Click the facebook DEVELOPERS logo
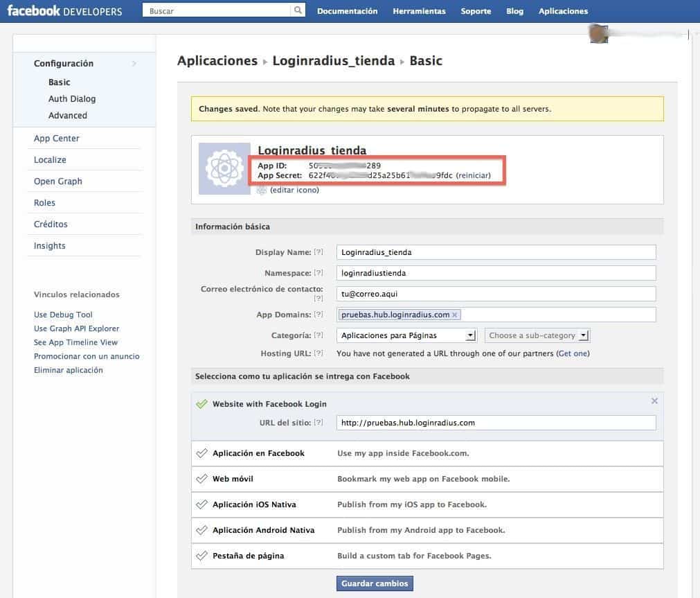Image resolution: width=700 pixels, height=598 pixels. point(64,10)
